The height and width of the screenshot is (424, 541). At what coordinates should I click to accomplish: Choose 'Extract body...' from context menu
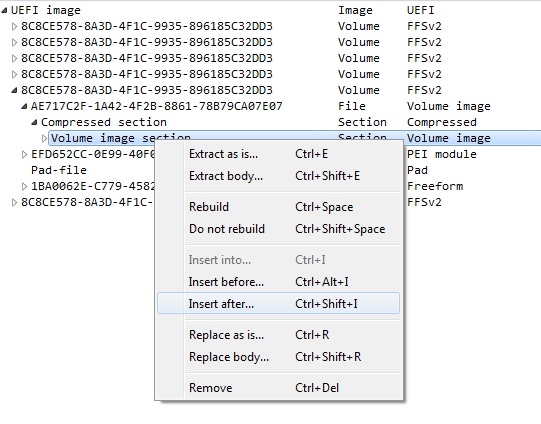pyautogui.click(x=278, y=176)
